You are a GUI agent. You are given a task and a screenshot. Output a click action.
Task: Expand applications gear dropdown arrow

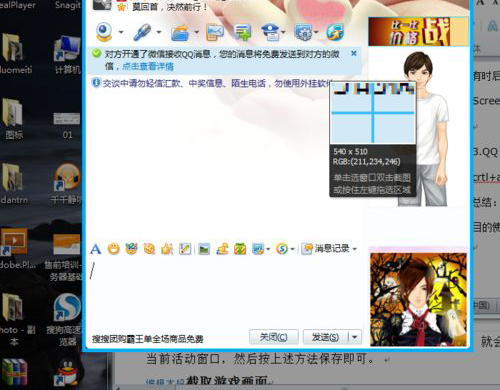coord(316,32)
